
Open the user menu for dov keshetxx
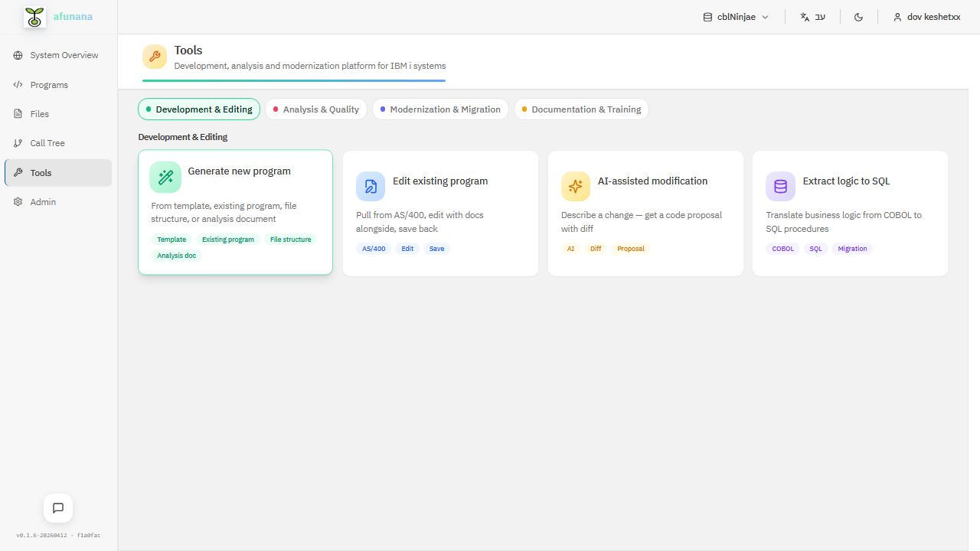click(926, 16)
